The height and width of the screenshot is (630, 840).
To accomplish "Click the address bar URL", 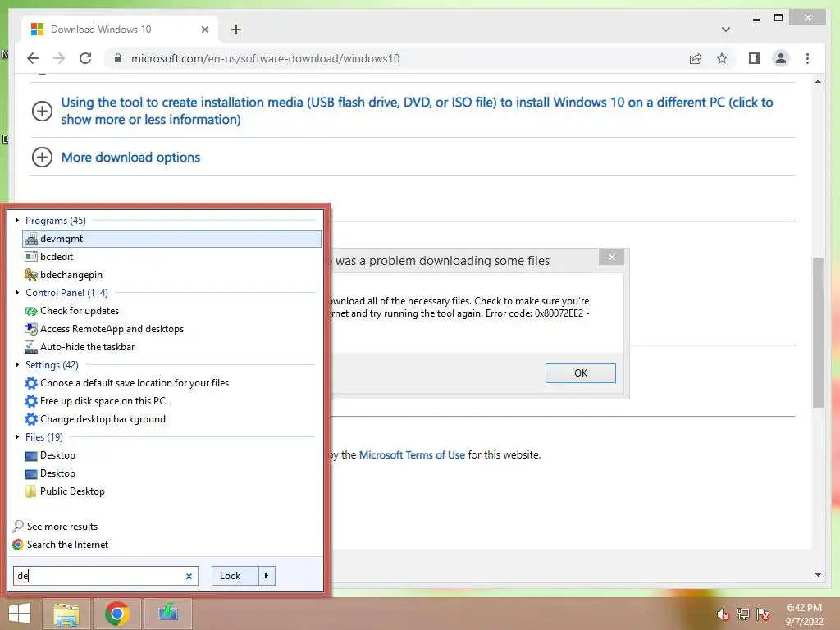I will point(265,58).
